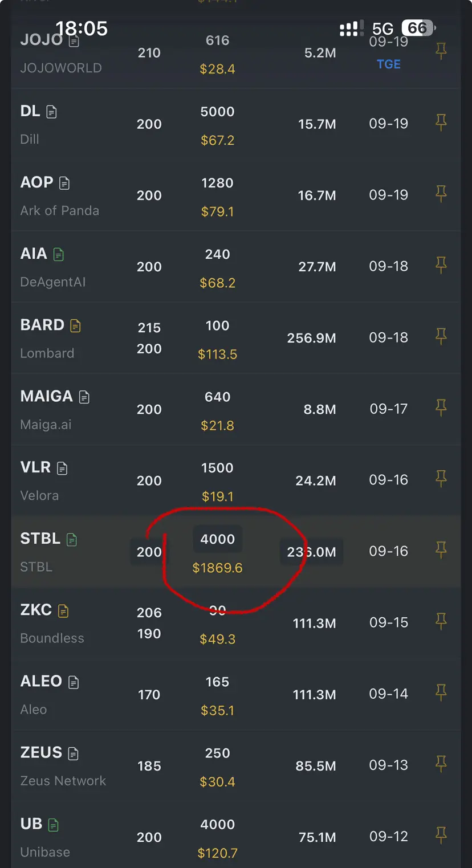The image size is (472, 868).
Task: Pin the STBL token row
Action: pyautogui.click(x=441, y=550)
